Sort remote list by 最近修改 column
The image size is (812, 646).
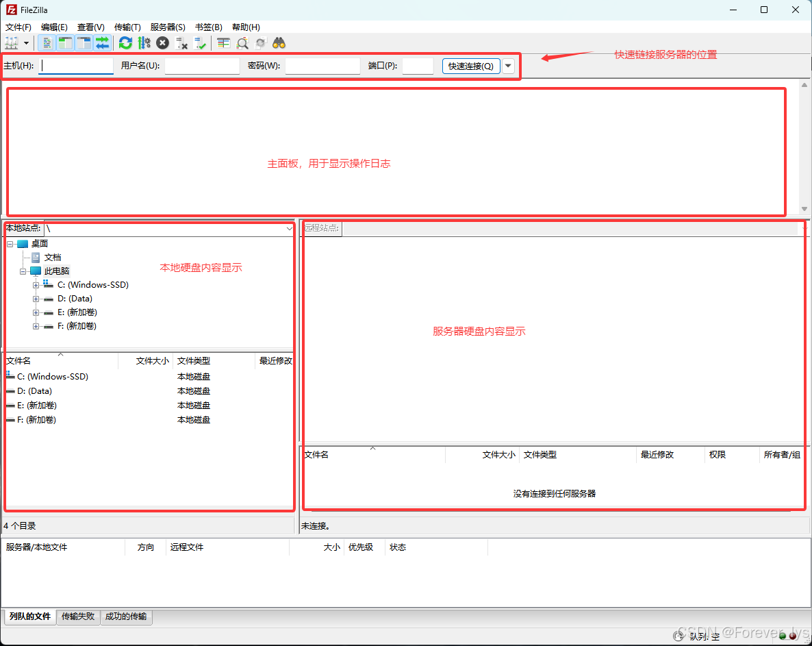click(x=670, y=455)
